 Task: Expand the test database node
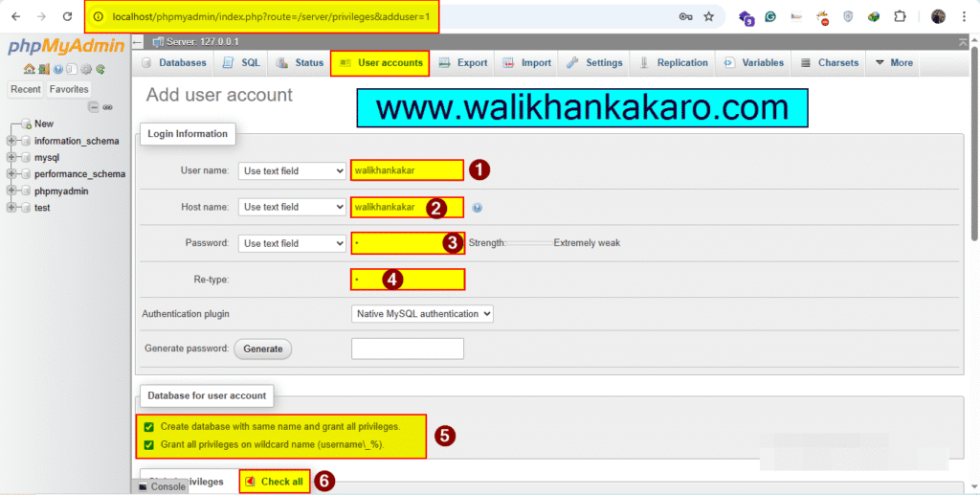(11, 208)
